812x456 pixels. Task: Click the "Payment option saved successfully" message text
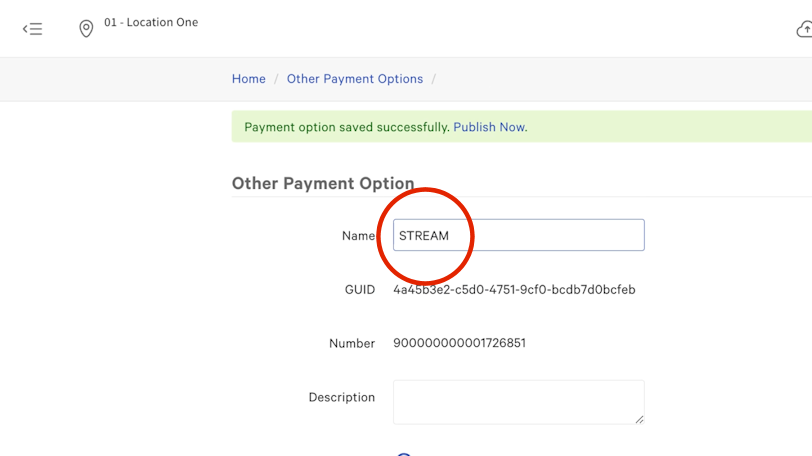tap(346, 127)
